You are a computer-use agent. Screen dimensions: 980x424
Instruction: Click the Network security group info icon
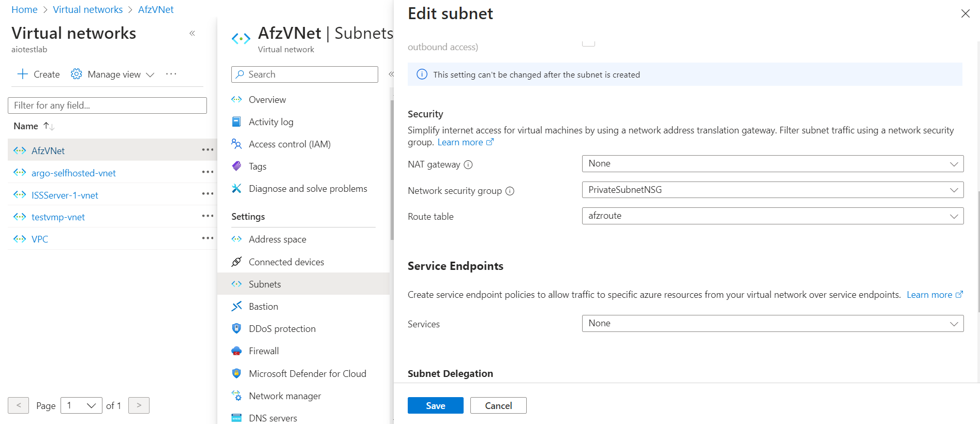[510, 191]
